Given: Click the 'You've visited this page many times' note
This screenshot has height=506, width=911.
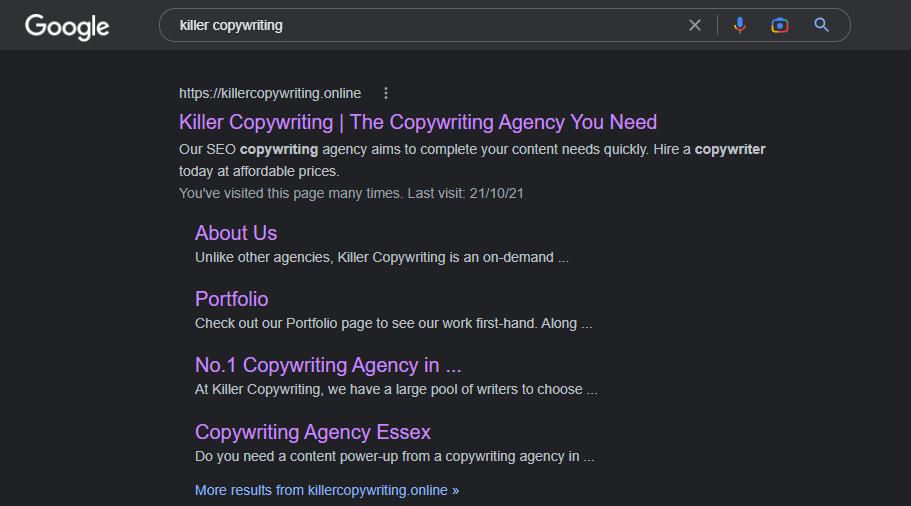Looking at the screenshot, I should (351, 193).
